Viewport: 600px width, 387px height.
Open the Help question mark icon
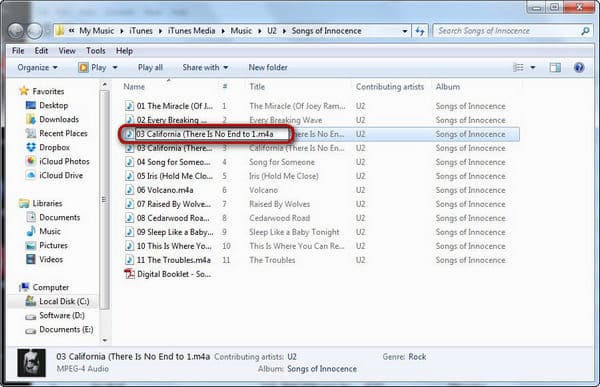(579, 68)
